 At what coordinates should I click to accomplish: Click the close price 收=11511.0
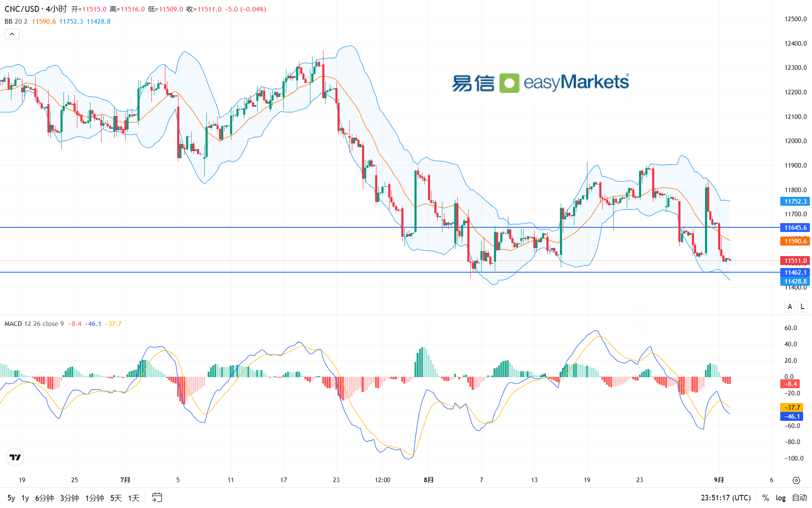204,9
